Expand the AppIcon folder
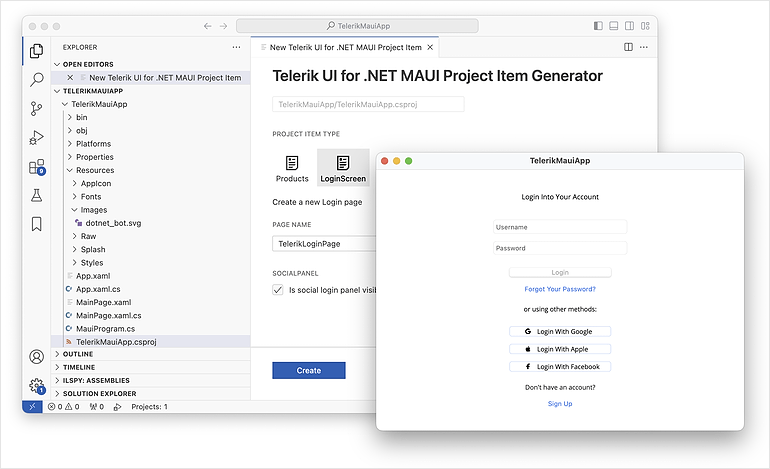This screenshot has width=770, height=469. click(75, 183)
